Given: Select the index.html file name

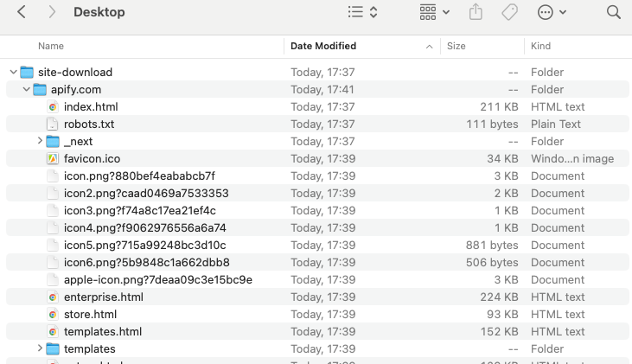Looking at the screenshot, I should 91,107.
